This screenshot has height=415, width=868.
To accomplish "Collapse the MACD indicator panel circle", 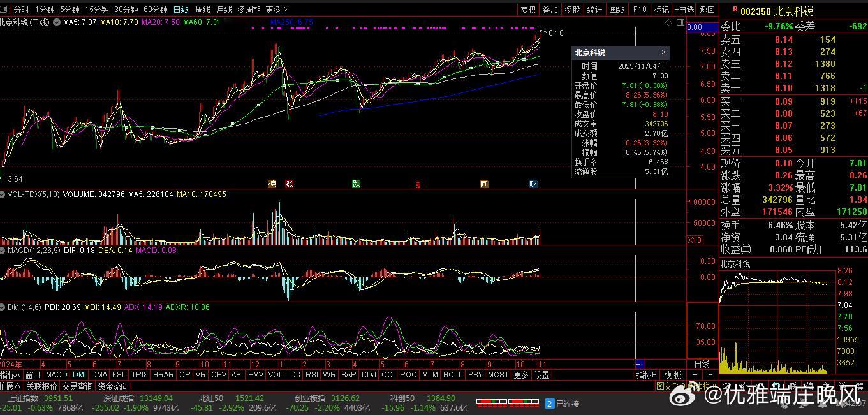I will coord(3,251).
